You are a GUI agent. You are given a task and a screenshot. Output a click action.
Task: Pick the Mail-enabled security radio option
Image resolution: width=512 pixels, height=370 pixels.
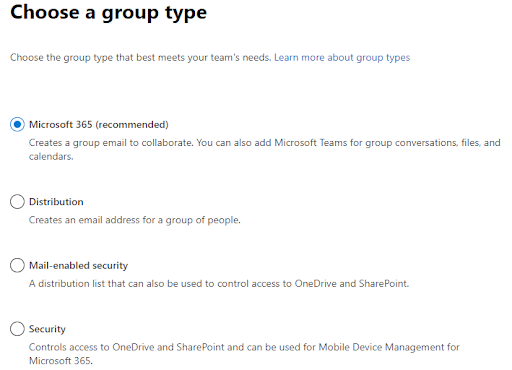17,265
